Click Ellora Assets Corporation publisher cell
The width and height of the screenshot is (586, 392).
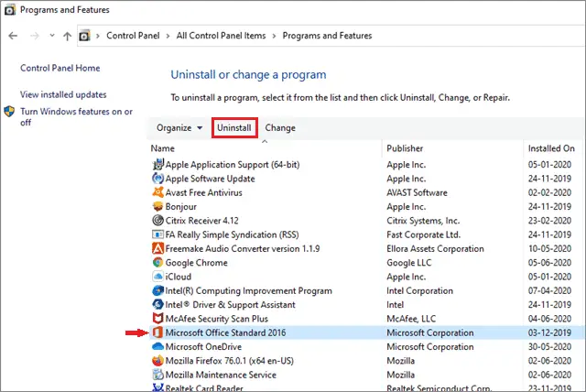(436, 248)
